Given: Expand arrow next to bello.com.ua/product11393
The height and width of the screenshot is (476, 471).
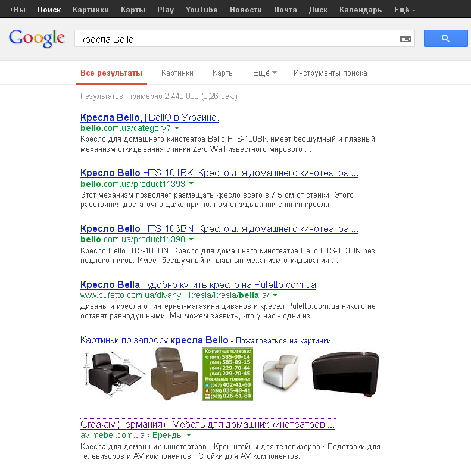Looking at the screenshot, I should (191, 184).
